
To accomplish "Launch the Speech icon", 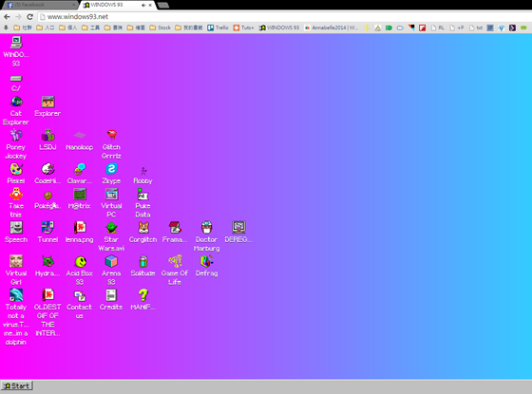I will coord(16,228).
